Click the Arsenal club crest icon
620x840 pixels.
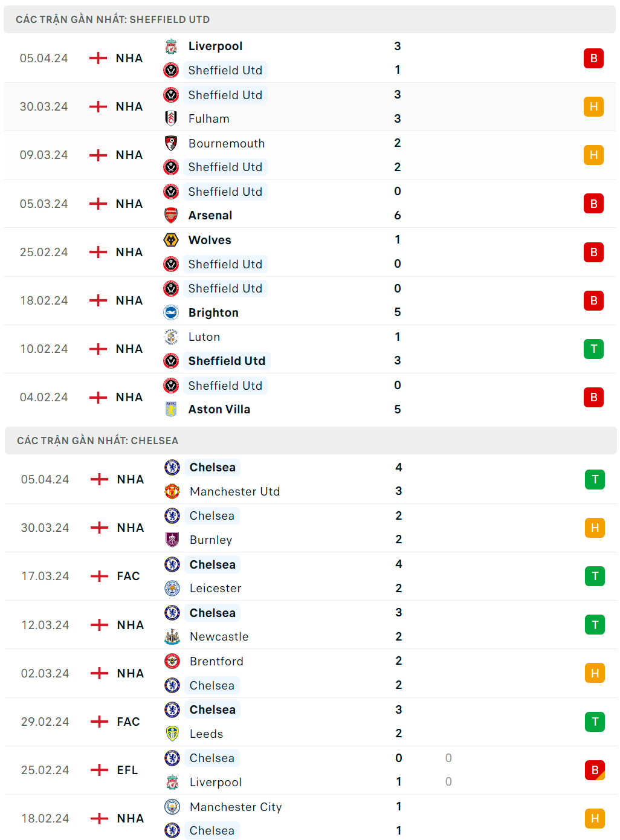click(x=171, y=215)
